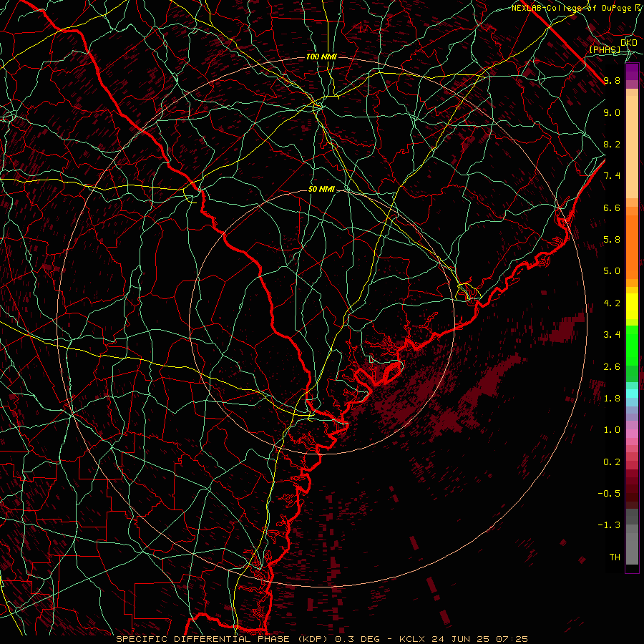Click the 5.0 legend value

pyautogui.click(x=612, y=271)
